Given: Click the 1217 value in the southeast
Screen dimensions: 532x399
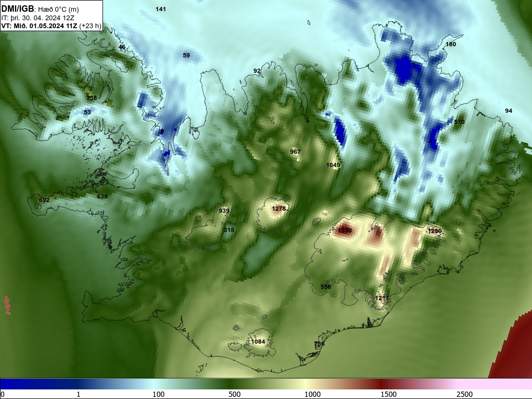Looking at the screenshot, I should click(382, 298).
